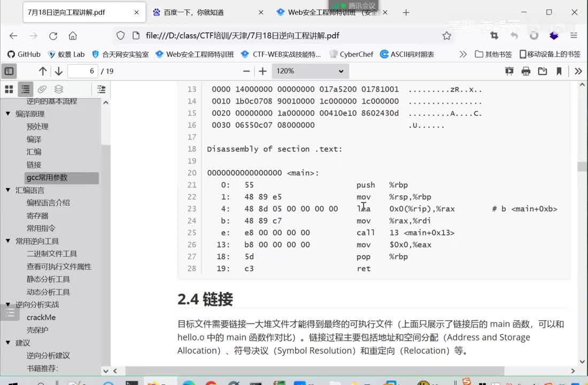This screenshot has height=385, width=588.
Task: Open a new browser tab
Action: tap(406, 12)
